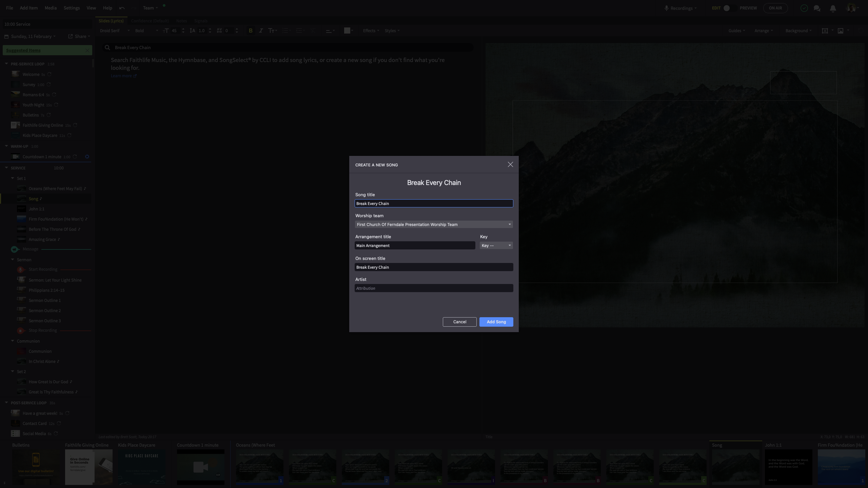This screenshot has width=868, height=488.
Task: Click the Add Song button
Action: (x=496, y=322)
